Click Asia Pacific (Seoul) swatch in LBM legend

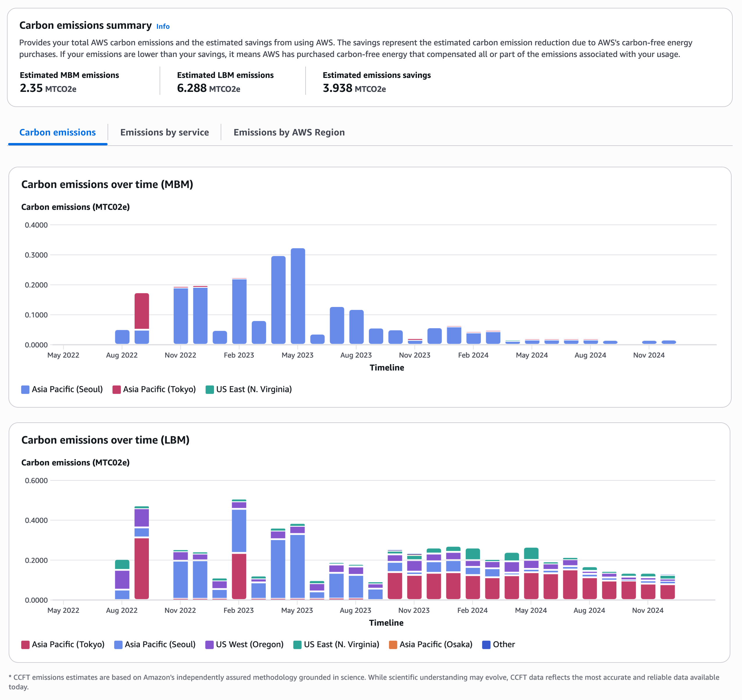(118, 645)
